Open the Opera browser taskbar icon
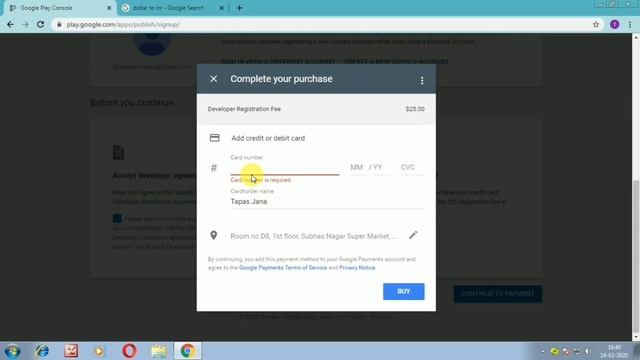The height and width of the screenshot is (360, 640). click(x=129, y=351)
